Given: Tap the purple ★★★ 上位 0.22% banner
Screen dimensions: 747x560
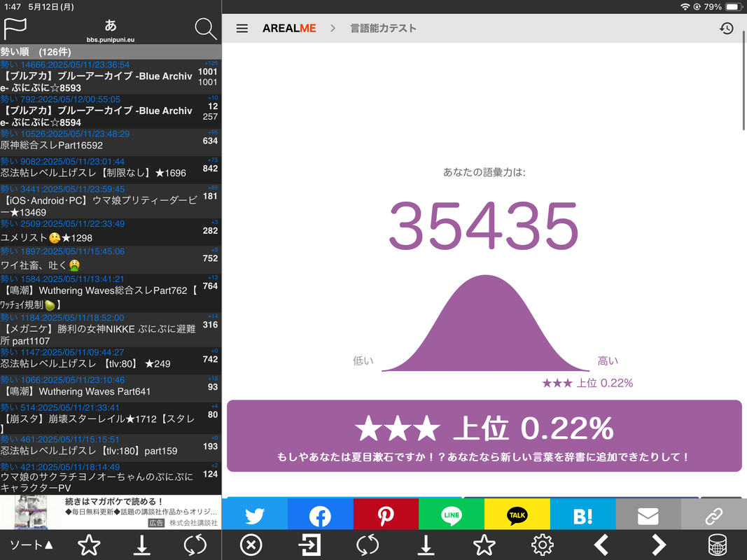Looking at the screenshot, I should point(484,435).
